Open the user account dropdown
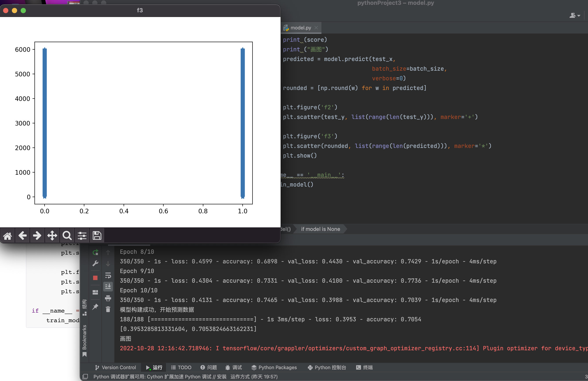This screenshot has height=381, width=588. coord(575,16)
